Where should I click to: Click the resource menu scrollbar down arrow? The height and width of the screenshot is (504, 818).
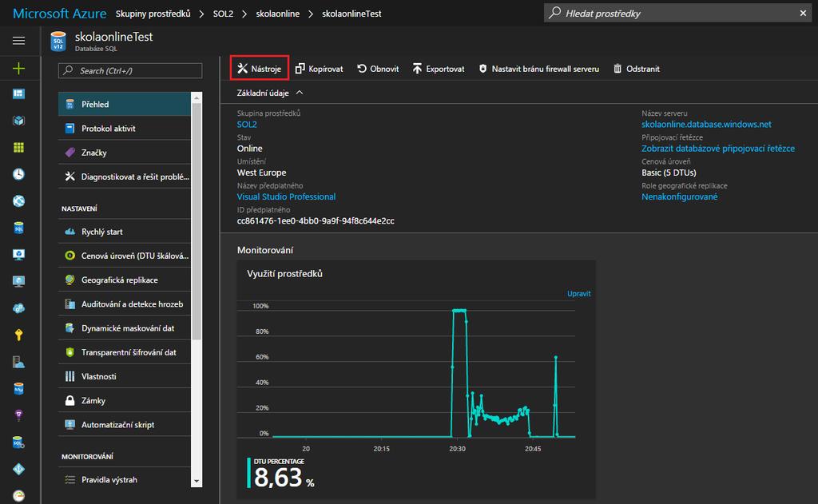point(197,481)
